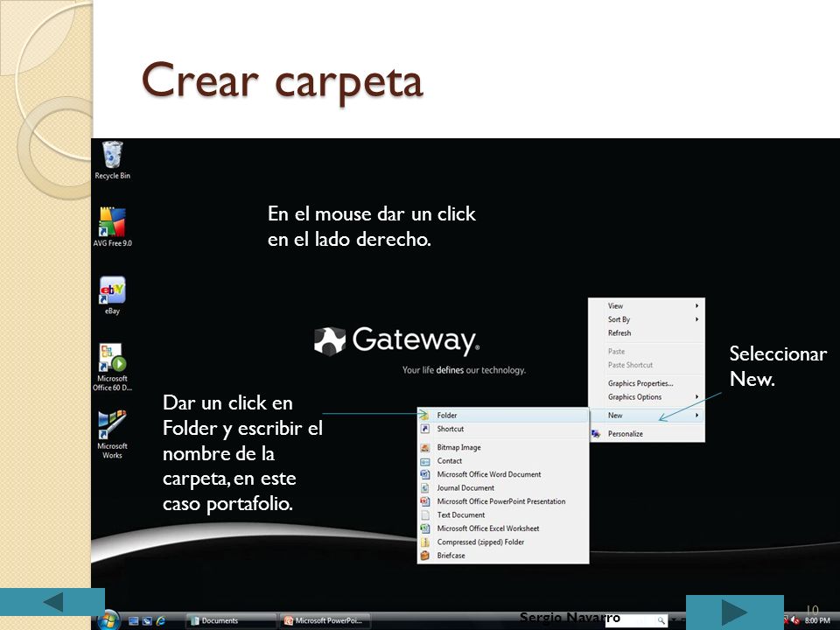840x630 pixels.
Task: Click the PowerPoint Presentation icon in the submenu
Action: [425, 501]
